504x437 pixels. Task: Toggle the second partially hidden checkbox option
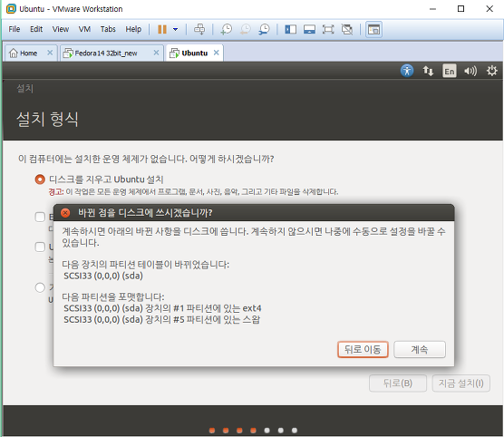click(40, 248)
